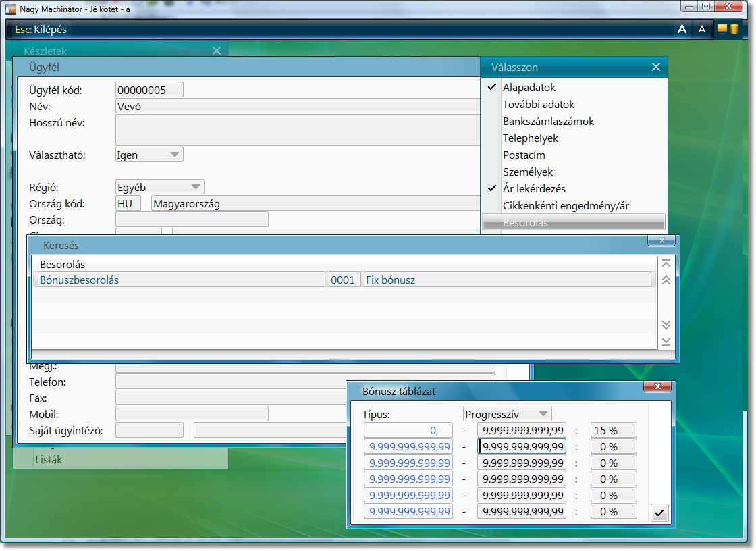Page down in Keresés list

click(666, 325)
